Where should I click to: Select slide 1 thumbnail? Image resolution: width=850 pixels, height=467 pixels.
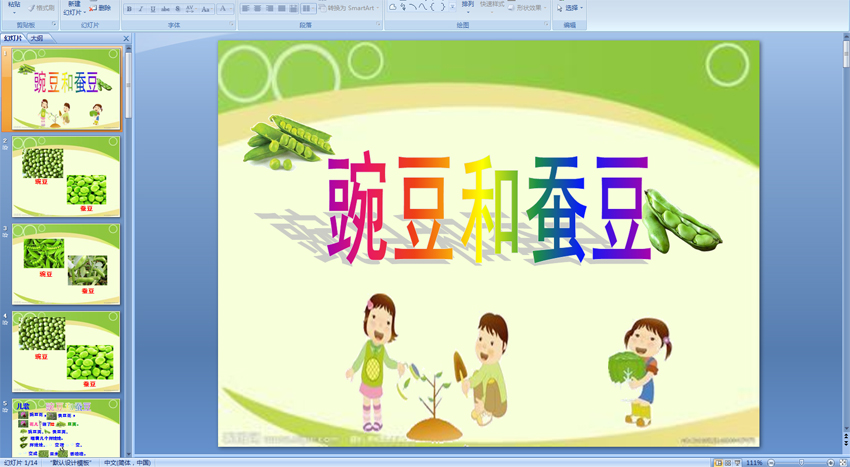66,89
